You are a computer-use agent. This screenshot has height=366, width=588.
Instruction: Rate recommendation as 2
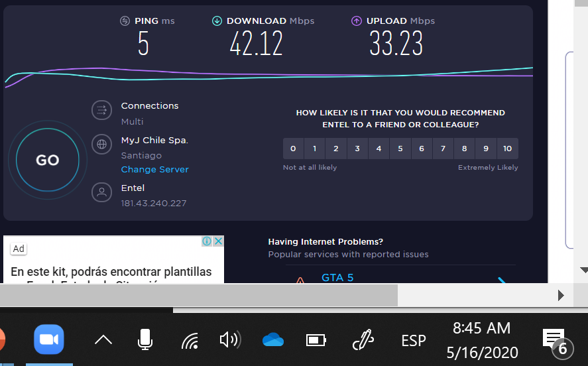(x=336, y=149)
